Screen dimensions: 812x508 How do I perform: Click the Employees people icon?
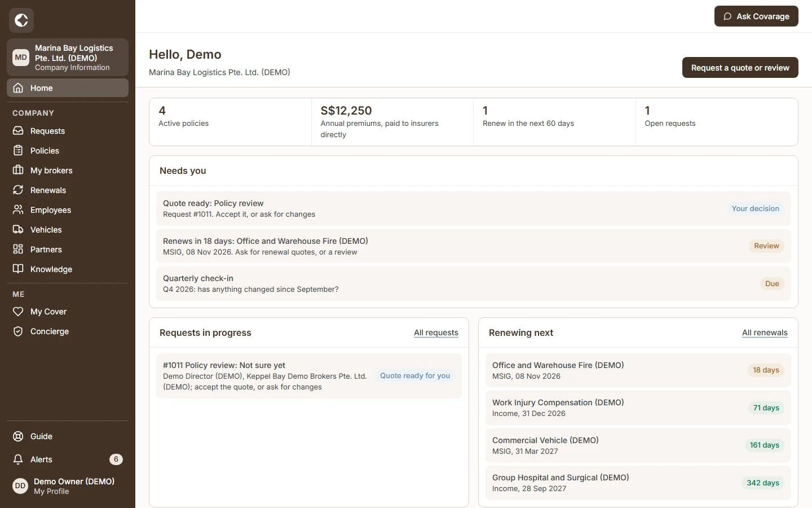coord(18,210)
